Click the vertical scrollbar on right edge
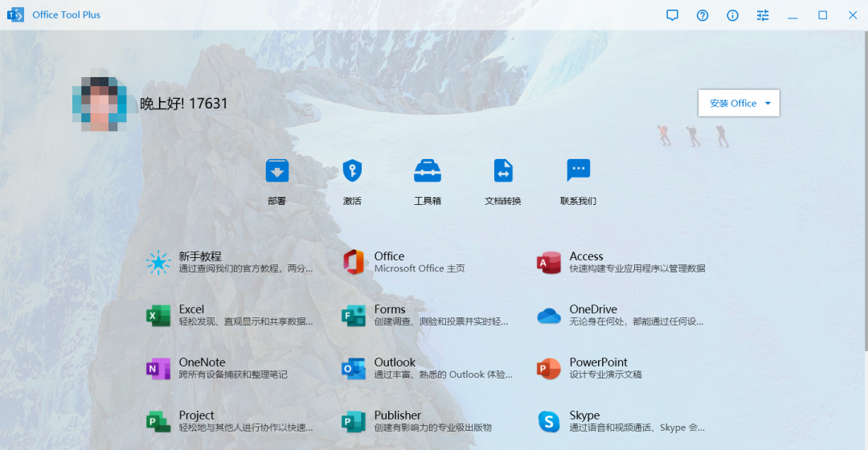The height and width of the screenshot is (450, 868). pyautogui.click(x=866, y=191)
